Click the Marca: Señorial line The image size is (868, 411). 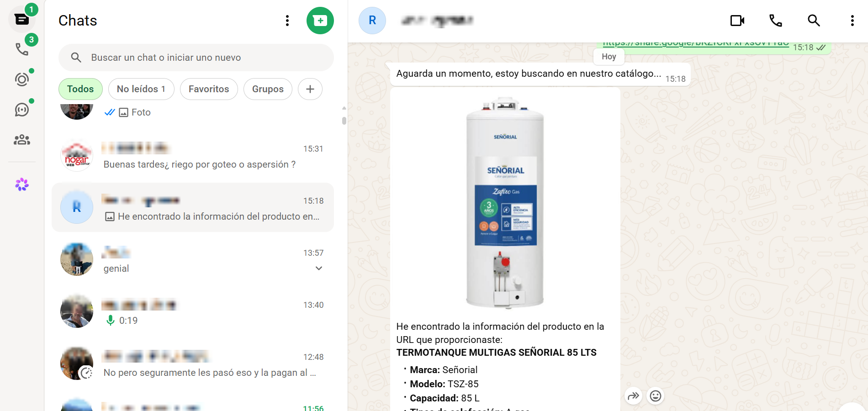[x=444, y=370]
